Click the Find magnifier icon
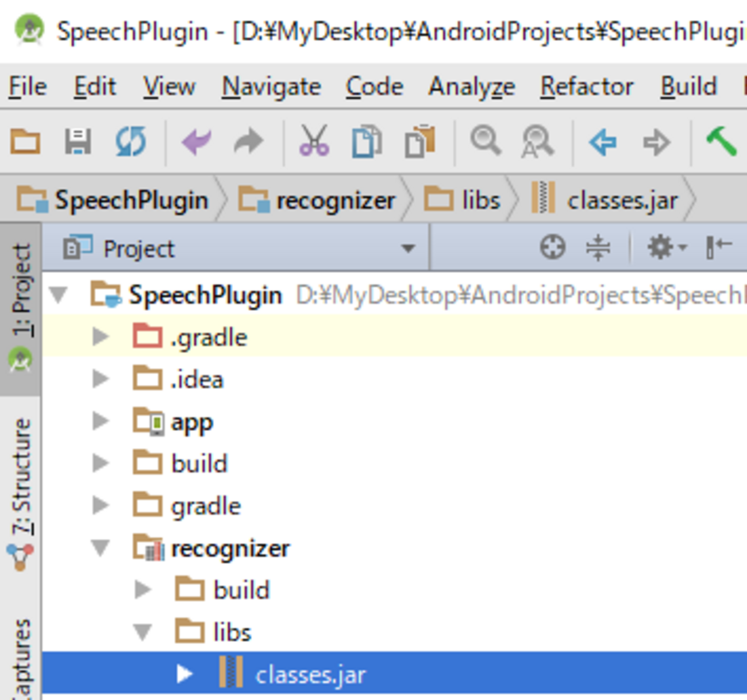The width and height of the screenshot is (747, 700). point(486,141)
